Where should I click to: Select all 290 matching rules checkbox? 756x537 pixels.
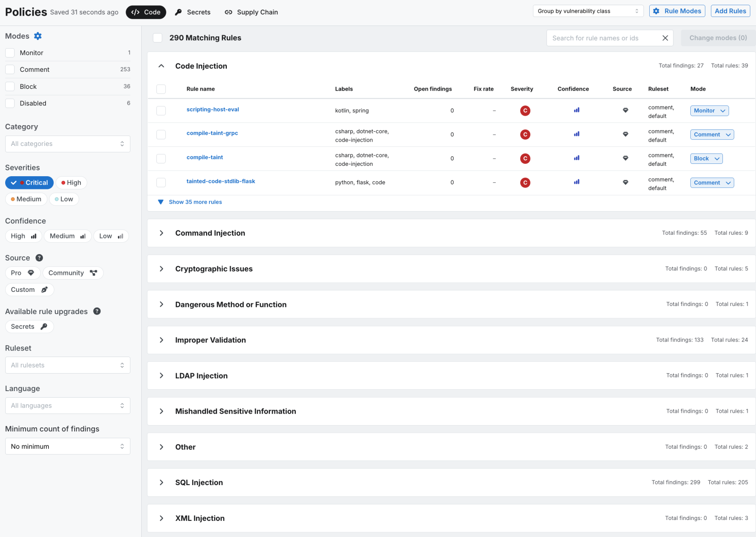point(158,38)
